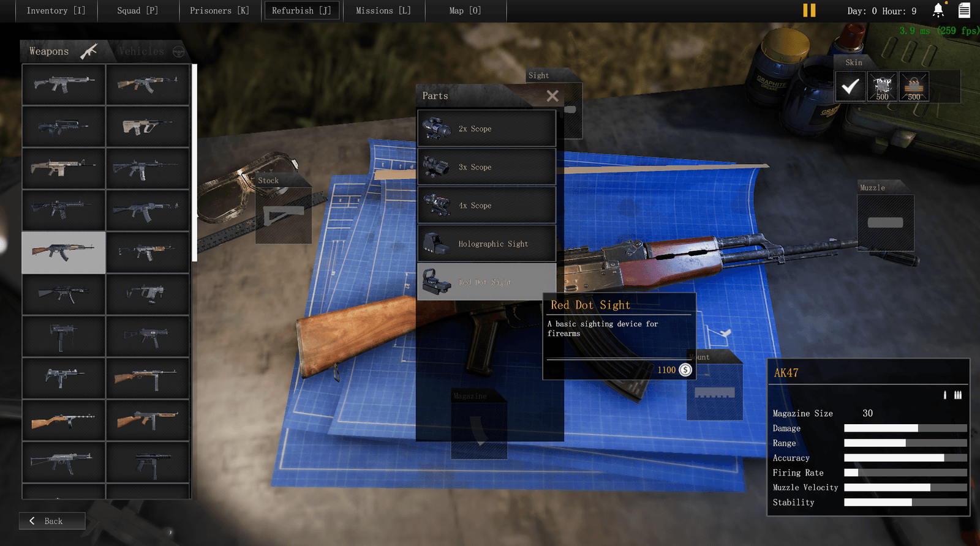Select the tan SCAR rifle thumbnail
Image resolution: width=980 pixels, height=546 pixels.
(x=64, y=168)
